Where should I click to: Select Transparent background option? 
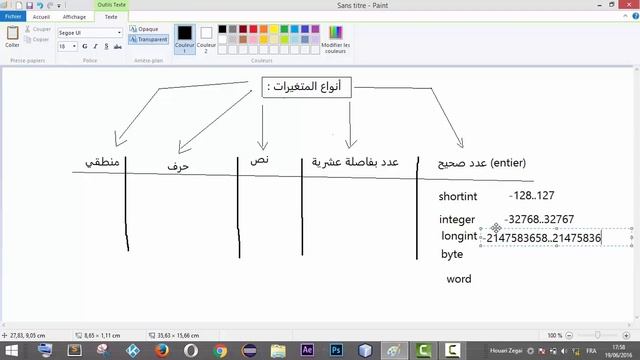click(x=149, y=39)
